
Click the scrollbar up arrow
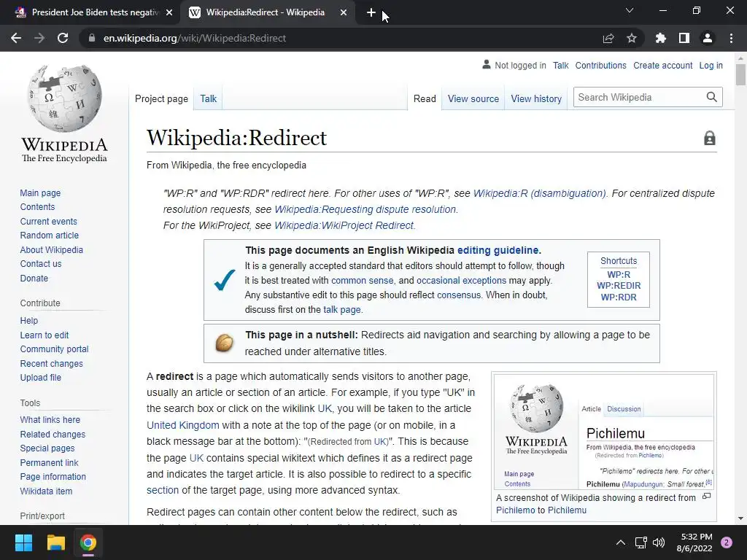click(740, 58)
